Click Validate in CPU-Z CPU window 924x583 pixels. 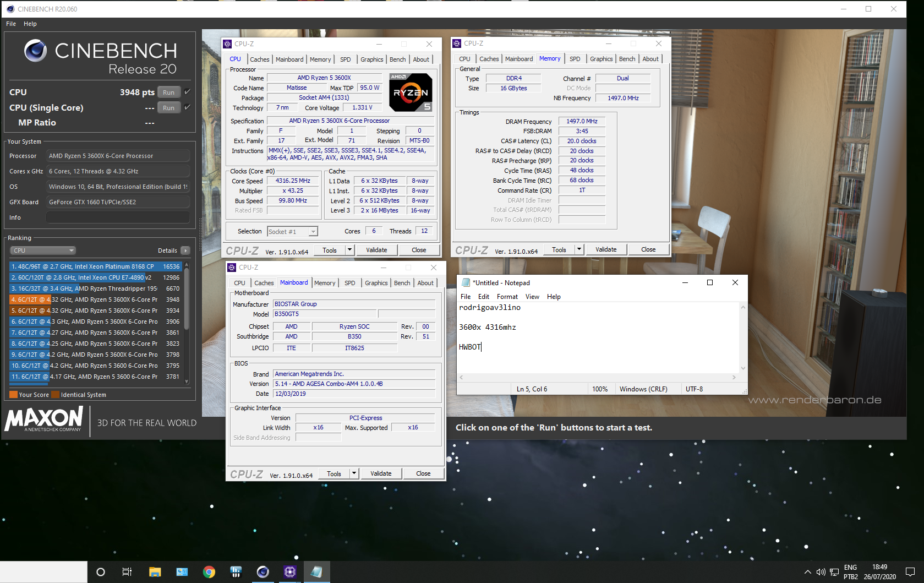(x=376, y=250)
